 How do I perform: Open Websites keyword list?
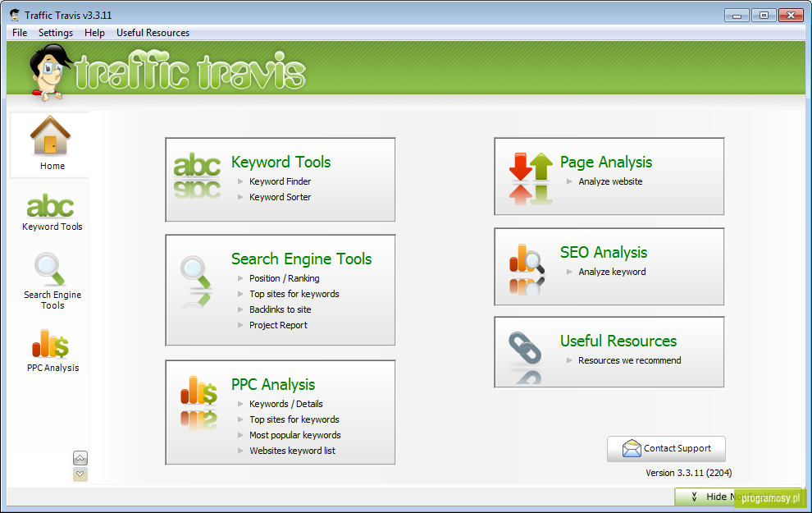(x=292, y=451)
